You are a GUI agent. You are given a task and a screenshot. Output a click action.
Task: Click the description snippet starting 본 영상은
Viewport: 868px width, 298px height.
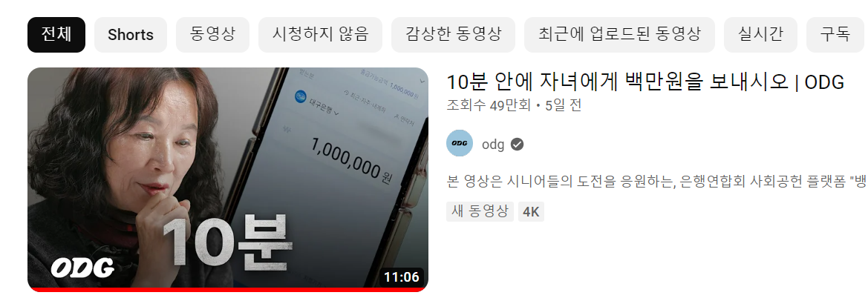click(x=656, y=181)
